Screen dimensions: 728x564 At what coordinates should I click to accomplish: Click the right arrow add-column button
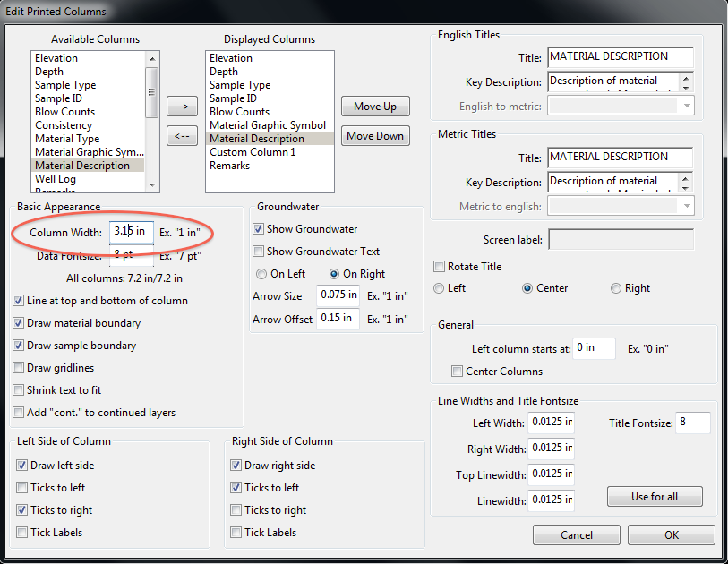182,107
